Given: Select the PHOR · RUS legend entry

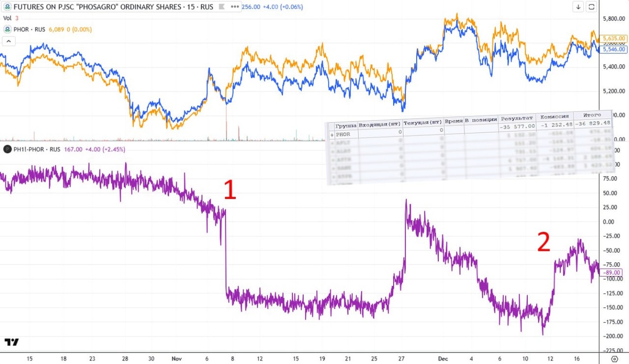Looking at the screenshot, I should coord(30,29).
